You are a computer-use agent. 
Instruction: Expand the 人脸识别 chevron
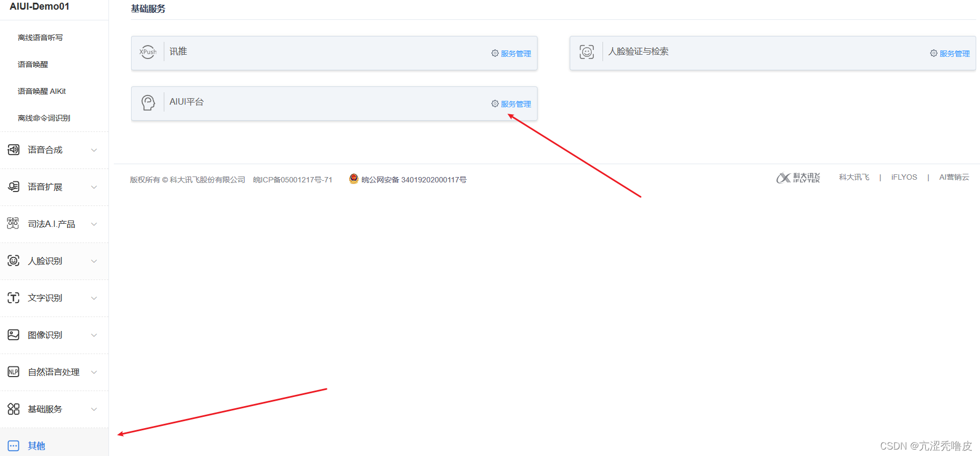click(x=94, y=261)
